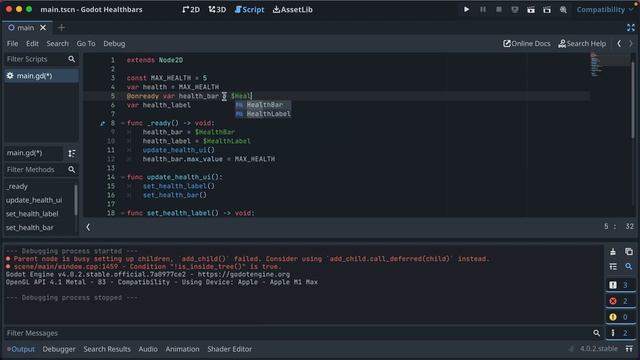This screenshot has width=640, height=360.
Task: Open the Search menu in script editor
Action: [x=58, y=44]
